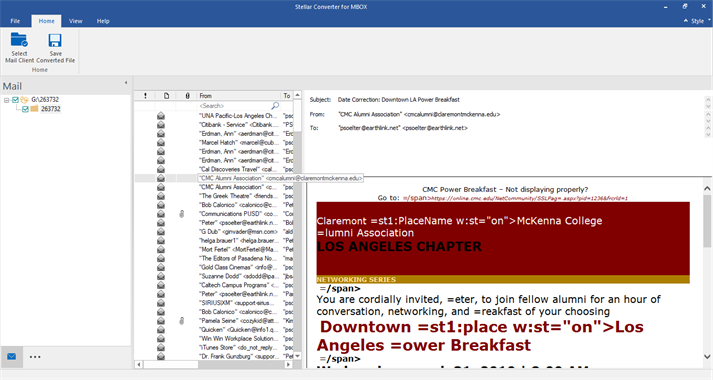Sort by attachment column header
713x380 pixels.
coord(187,96)
